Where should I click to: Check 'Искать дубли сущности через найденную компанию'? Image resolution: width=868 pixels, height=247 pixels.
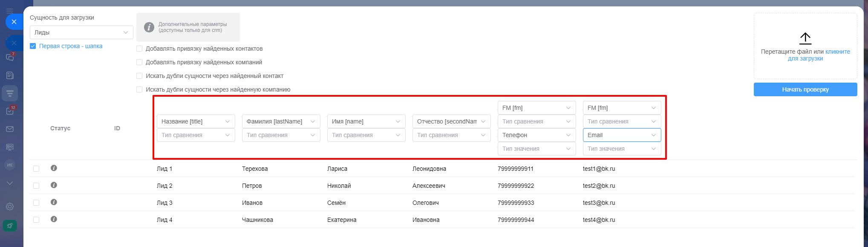pyautogui.click(x=139, y=89)
